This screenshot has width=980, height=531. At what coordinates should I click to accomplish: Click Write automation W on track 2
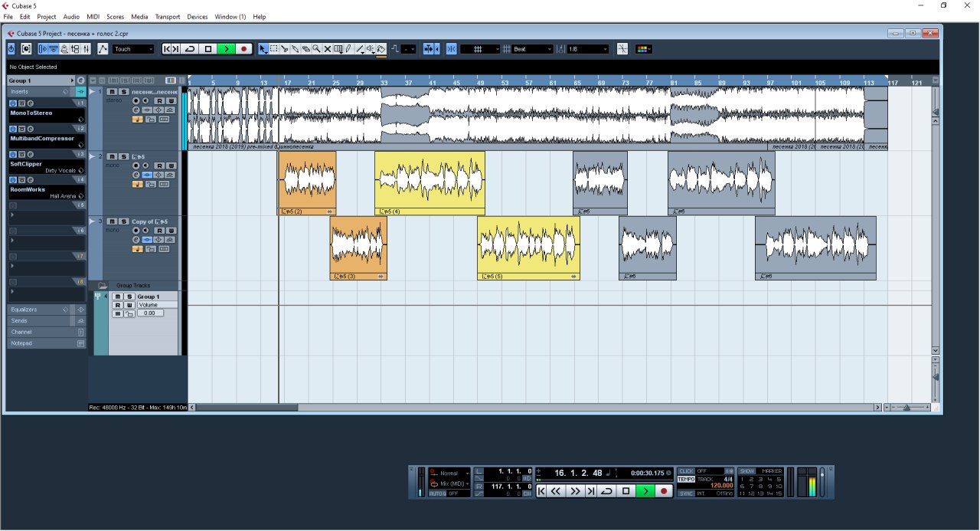[x=171, y=165]
